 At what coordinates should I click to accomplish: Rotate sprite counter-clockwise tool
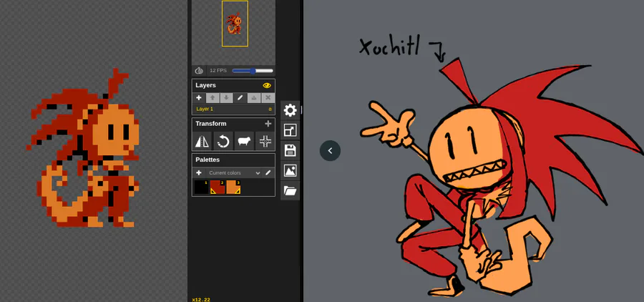pos(223,142)
